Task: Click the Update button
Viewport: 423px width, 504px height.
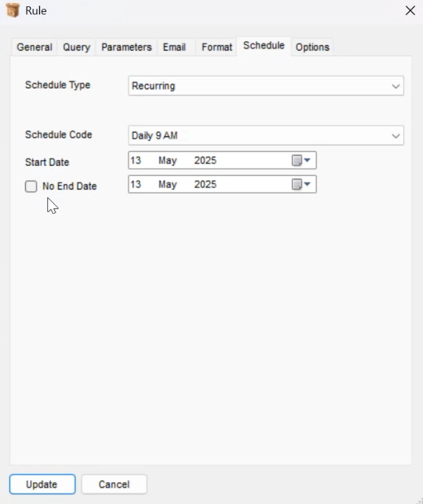Action: 42,484
